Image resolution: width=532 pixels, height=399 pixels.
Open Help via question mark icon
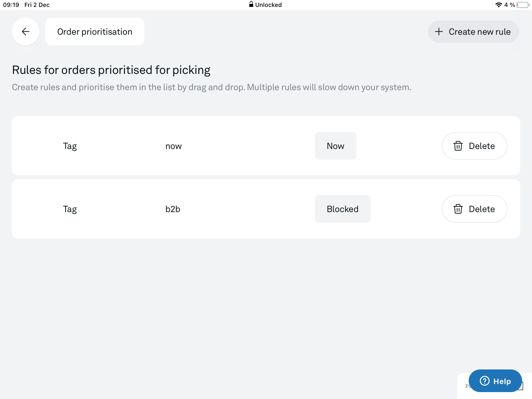pyautogui.click(x=484, y=381)
